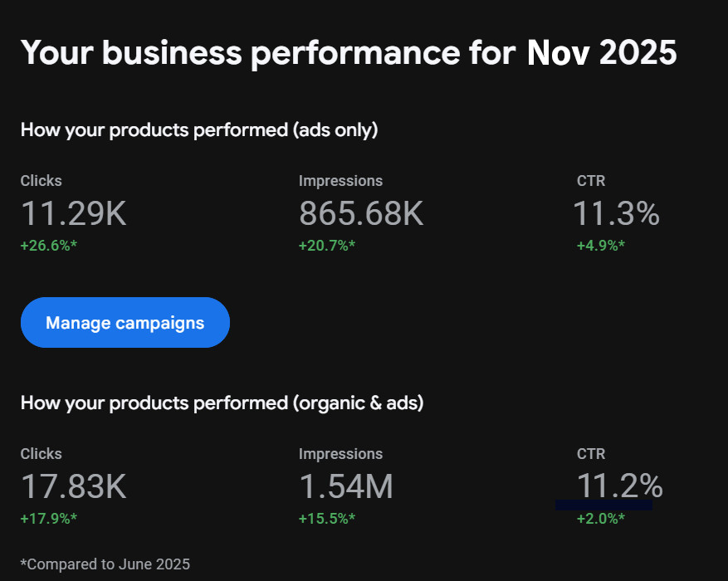Select the Clicks metric under ads only
The height and width of the screenshot is (581, 728).
pos(41,180)
